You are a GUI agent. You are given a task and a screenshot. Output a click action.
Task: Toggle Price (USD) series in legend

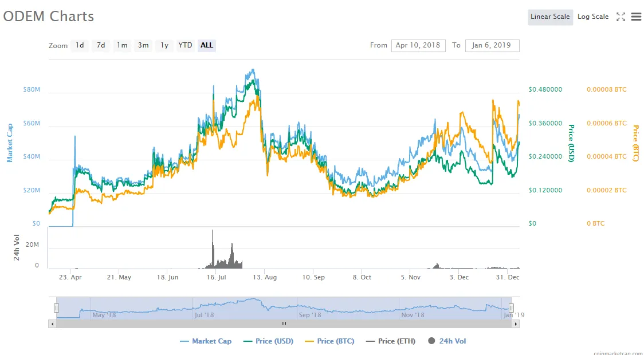pyautogui.click(x=268, y=341)
